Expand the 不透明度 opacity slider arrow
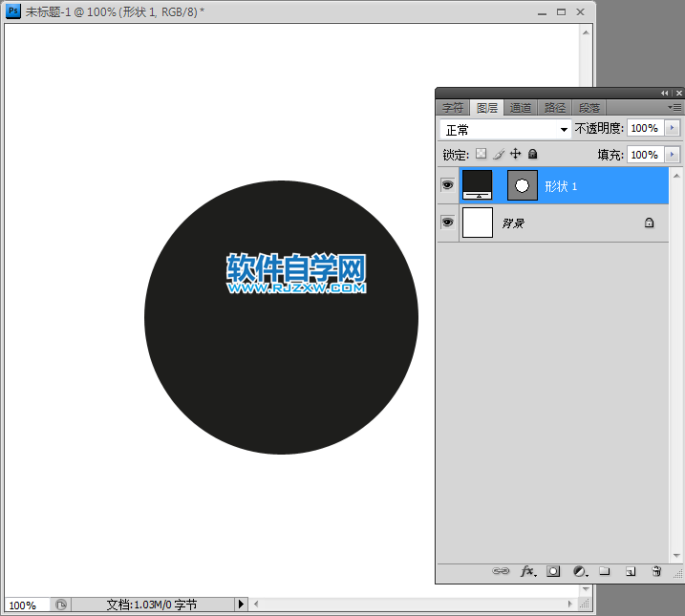 (672, 128)
